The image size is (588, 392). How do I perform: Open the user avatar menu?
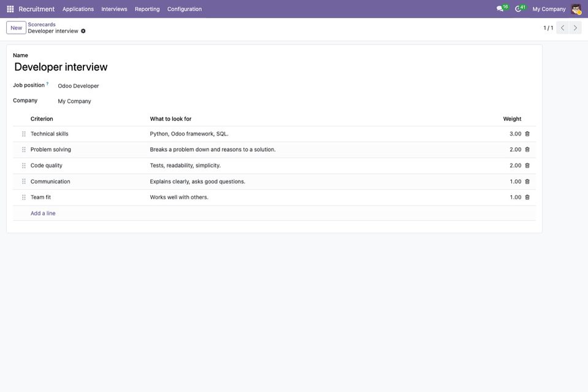(576, 9)
